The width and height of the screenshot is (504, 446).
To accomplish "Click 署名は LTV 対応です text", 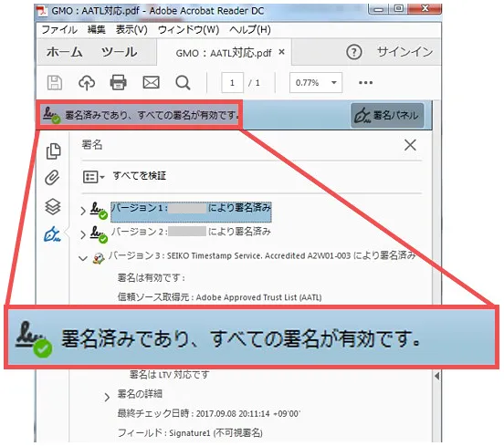I will pyautogui.click(x=170, y=374).
